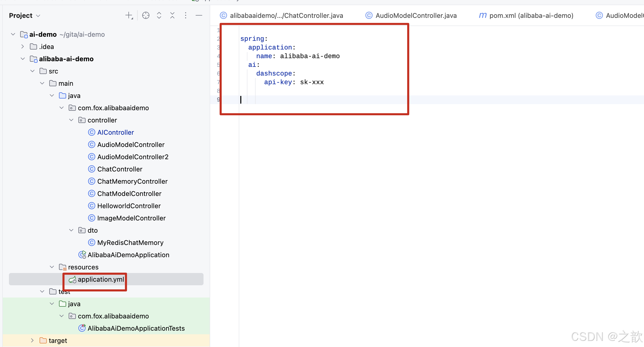This screenshot has width=644, height=347.
Task: Click Collapse All arrows icon
Action: [172, 16]
